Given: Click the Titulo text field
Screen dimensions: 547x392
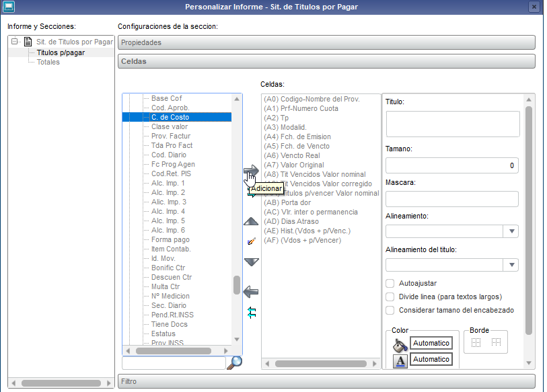Looking at the screenshot, I should click(x=452, y=124).
